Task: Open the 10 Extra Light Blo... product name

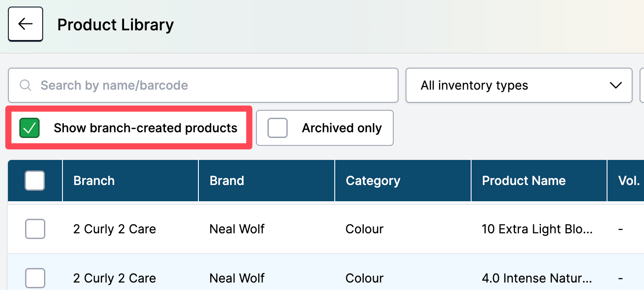Action: (x=537, y=229)
